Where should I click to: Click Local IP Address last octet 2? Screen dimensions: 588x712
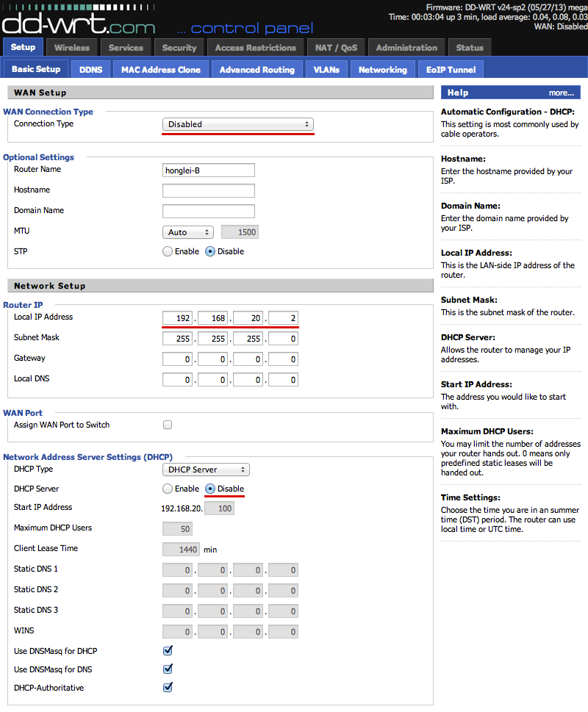(283, 318)
